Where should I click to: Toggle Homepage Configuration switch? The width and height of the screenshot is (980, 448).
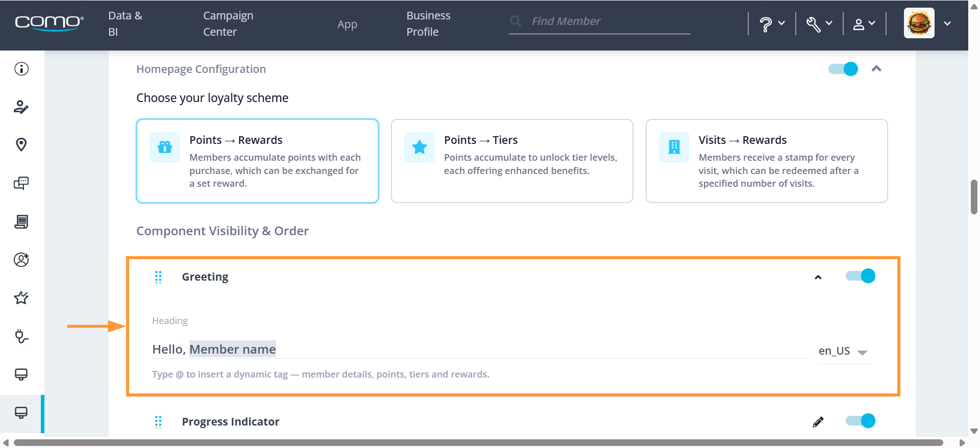[x=843, y=69]
